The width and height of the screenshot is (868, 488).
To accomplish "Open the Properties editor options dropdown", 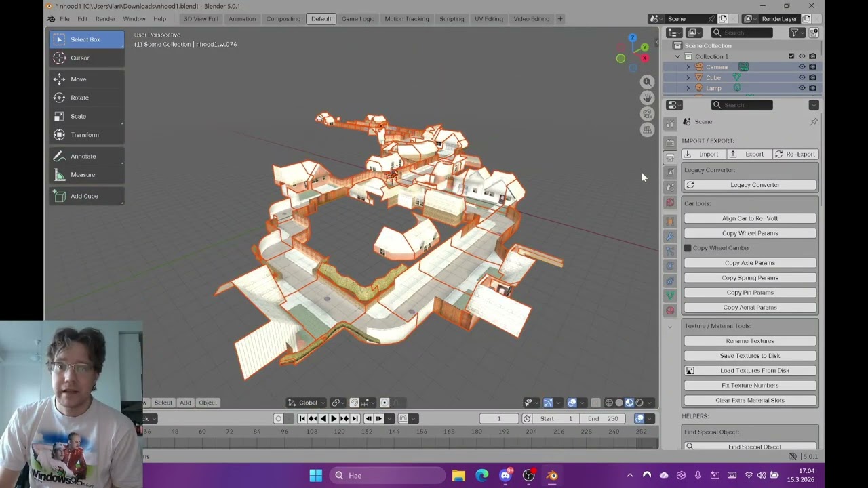I will click(814, 105).
